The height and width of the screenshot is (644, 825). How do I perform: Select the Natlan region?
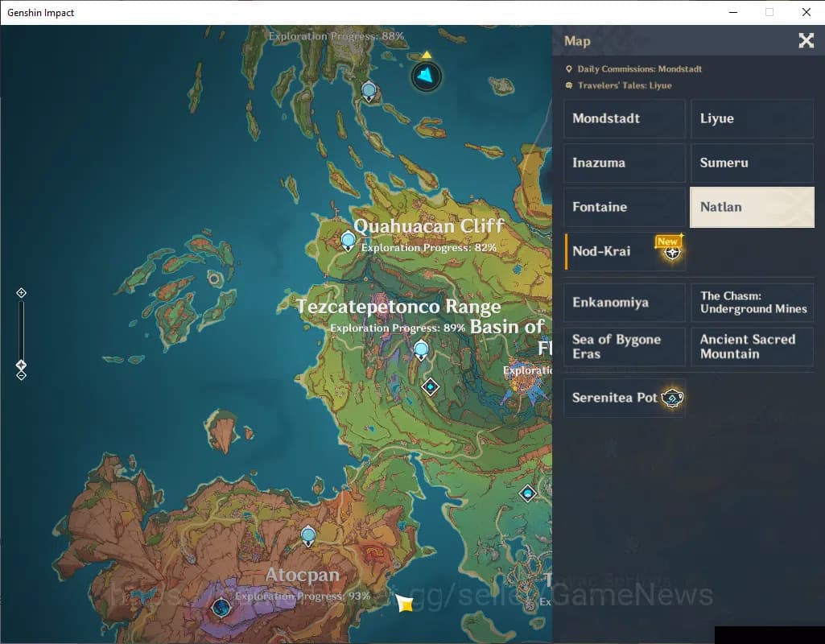(x=752, y=208)
